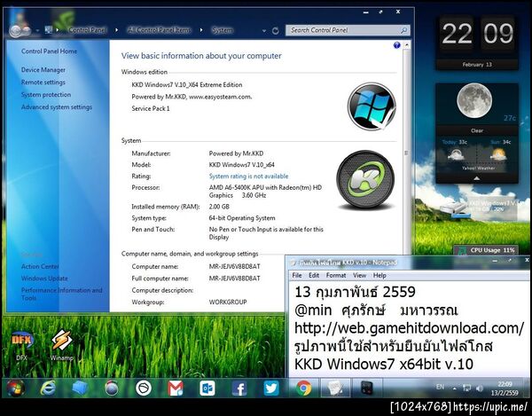Open the silver sphere taskbar icon
Viewport: 532px width, 416px height.
[x=112, y=389]
